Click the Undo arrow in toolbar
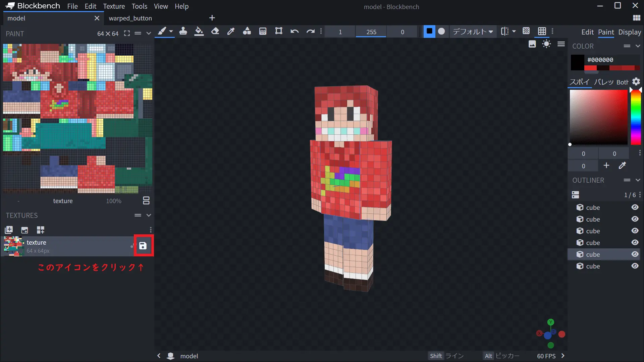 (x=294, y=32)
